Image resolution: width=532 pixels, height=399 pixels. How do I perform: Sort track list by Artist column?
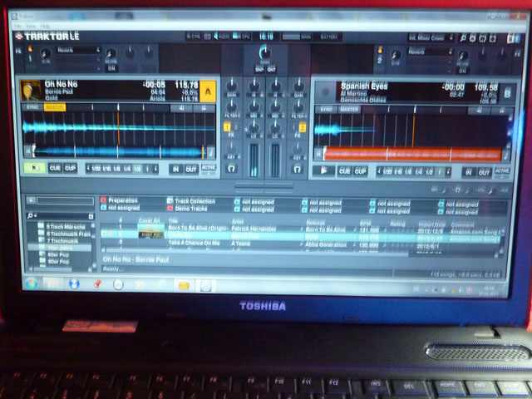pos(238,222)
